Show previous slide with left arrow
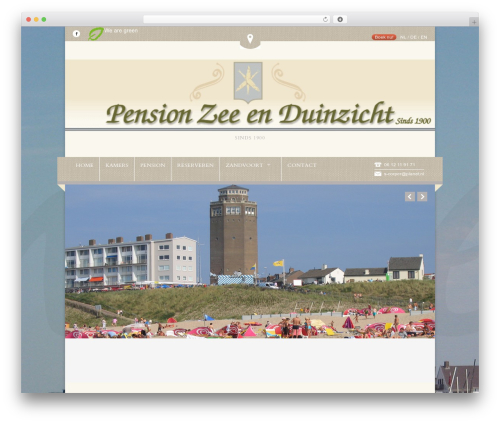 [x=410, y=197]
